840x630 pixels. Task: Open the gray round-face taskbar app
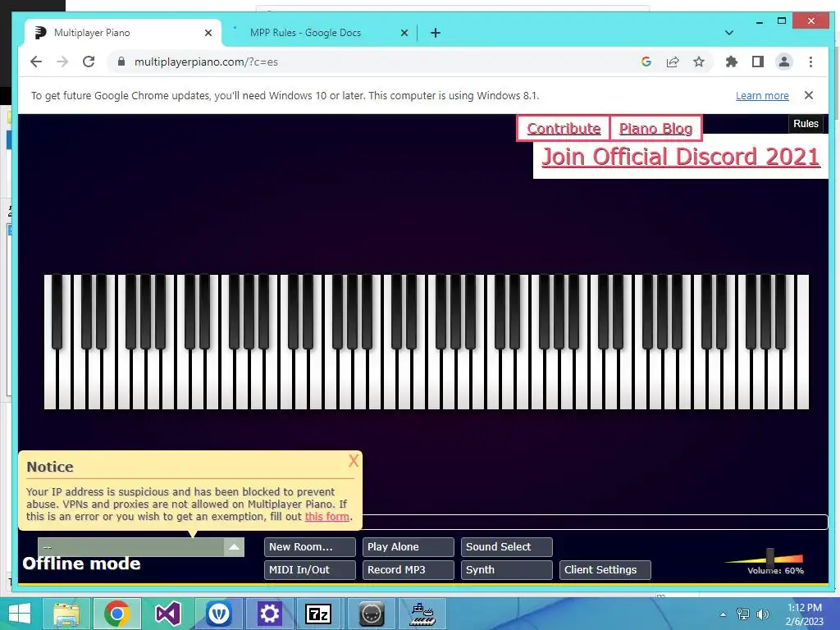coord(371,614)
